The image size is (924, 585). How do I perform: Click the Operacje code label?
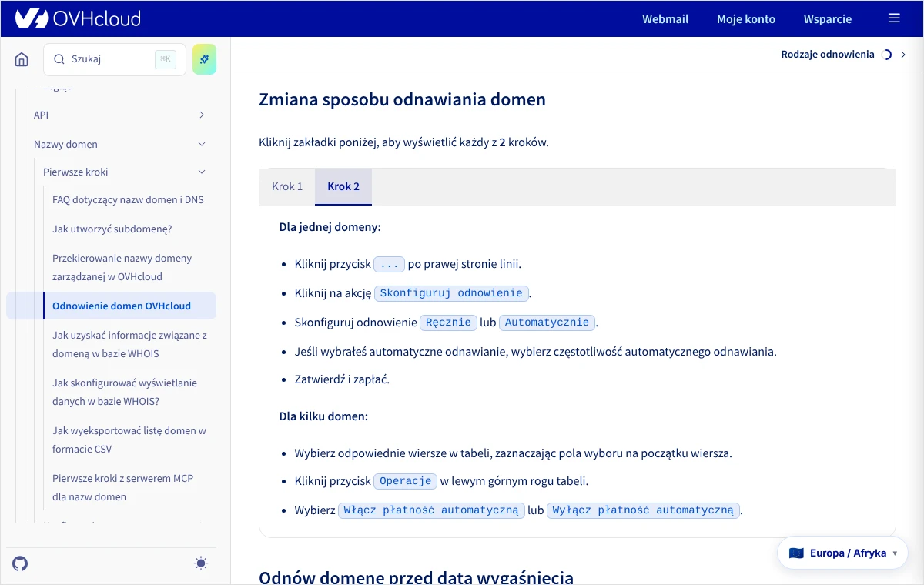click(x=406, y=481)
